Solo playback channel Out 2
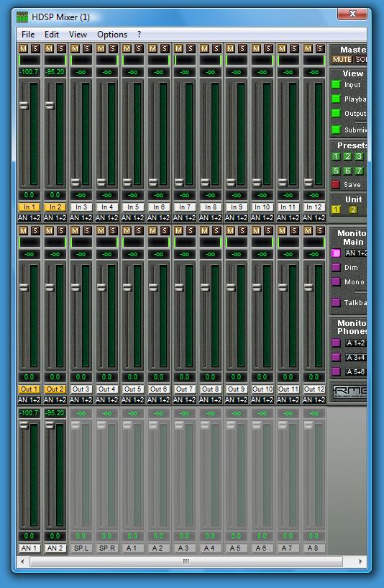 [61, 230]
